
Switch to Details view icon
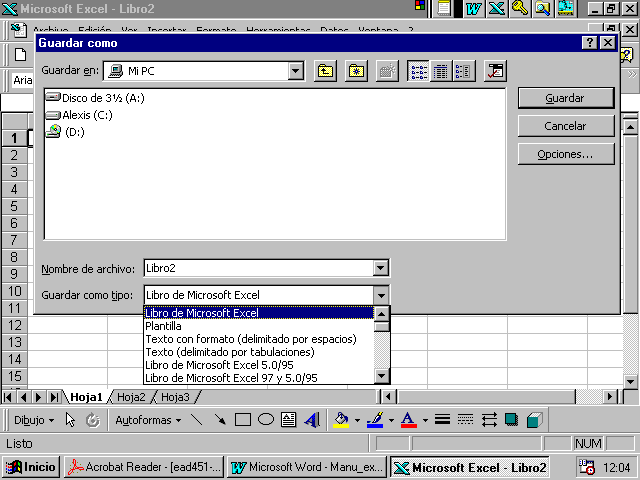(x=441, y=71)
